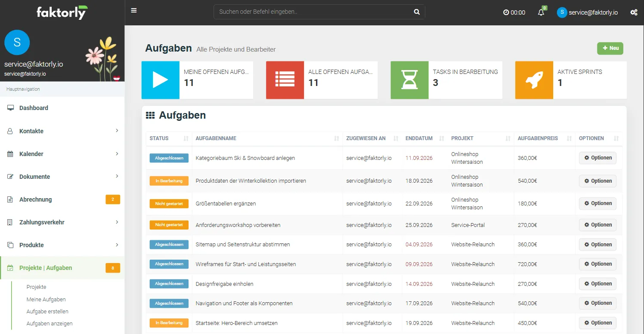The image size is (644, 334).
Task: Click the Dashboard monitor icon
Action: [x=10, y=108]
